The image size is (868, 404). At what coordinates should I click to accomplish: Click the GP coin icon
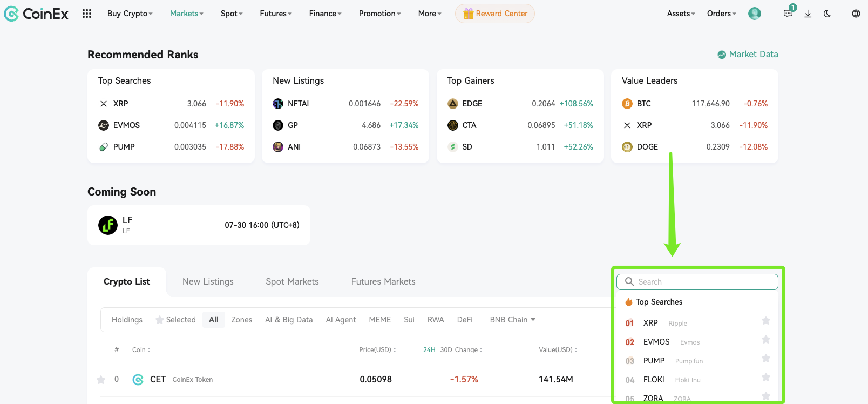[x=278, y=125]
